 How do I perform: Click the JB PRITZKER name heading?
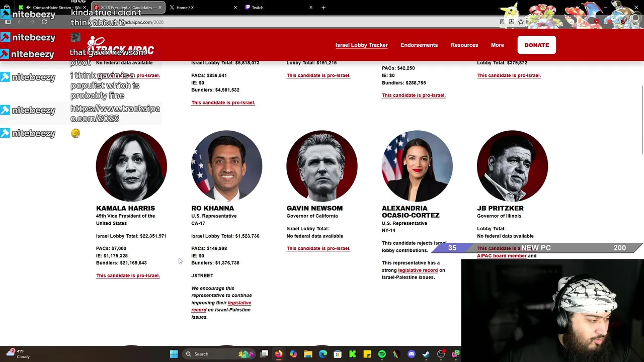coord(500,208)
